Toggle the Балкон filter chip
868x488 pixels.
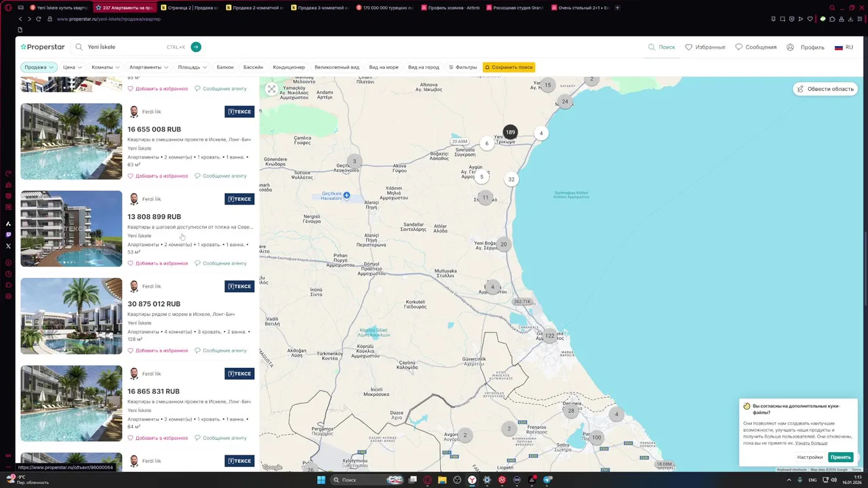[225, 67]
